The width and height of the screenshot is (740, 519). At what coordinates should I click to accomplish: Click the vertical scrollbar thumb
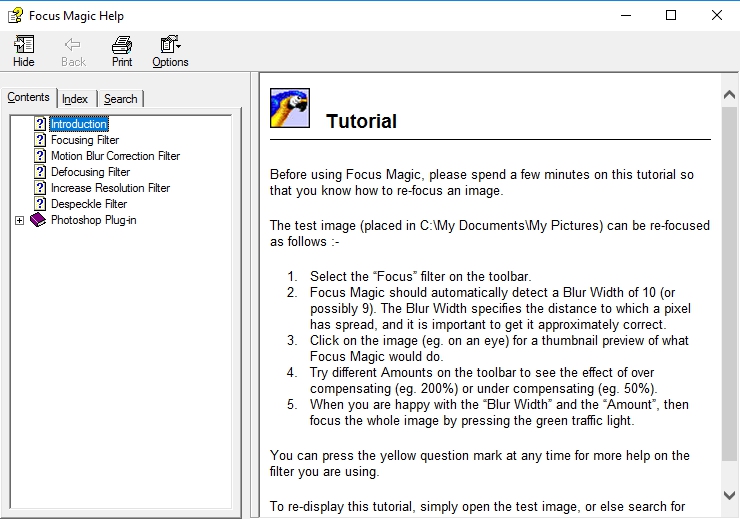pyautogui.click(x=729, y=284)
